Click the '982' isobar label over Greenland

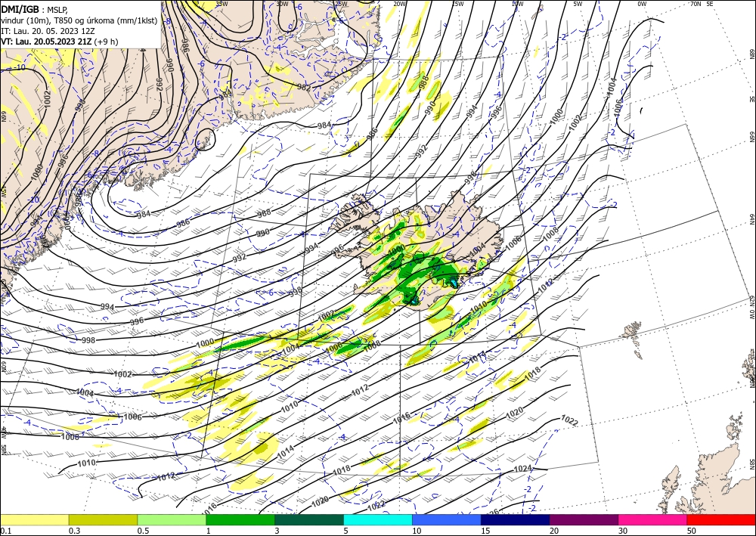click(x=304, y=87)
